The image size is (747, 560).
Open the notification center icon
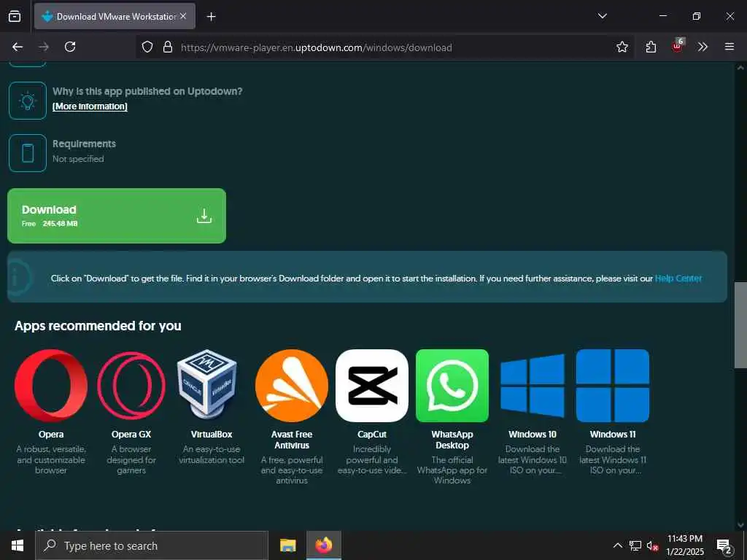point(724,546)
